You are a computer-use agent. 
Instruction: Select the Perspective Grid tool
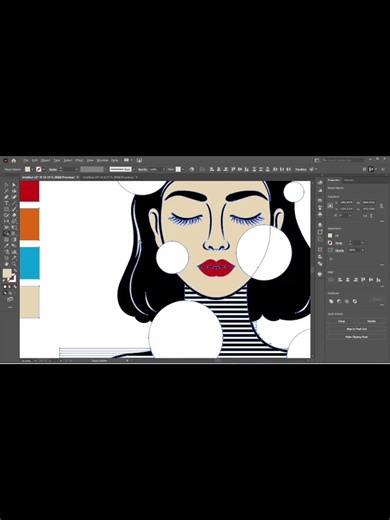pos(14,233)
